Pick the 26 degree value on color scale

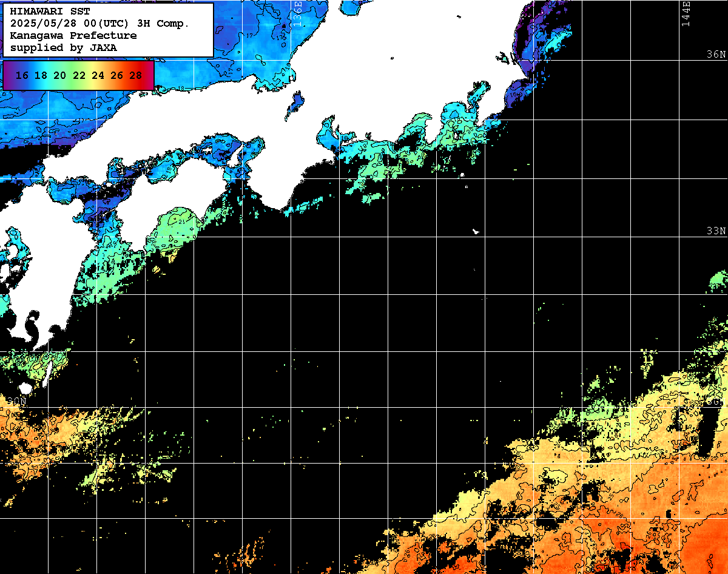[x=116, y=76]
